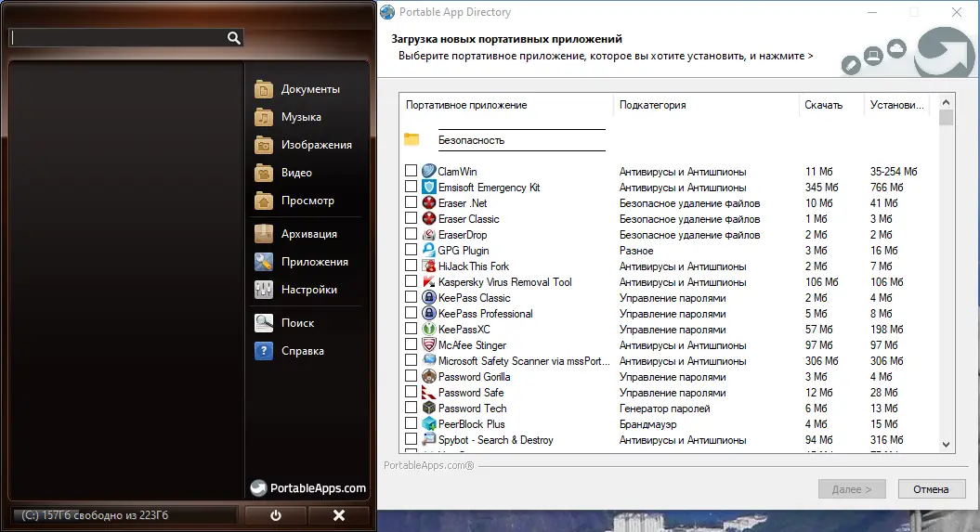
Task: Click the Безопасность category folder icon
Action: (412, 139)
